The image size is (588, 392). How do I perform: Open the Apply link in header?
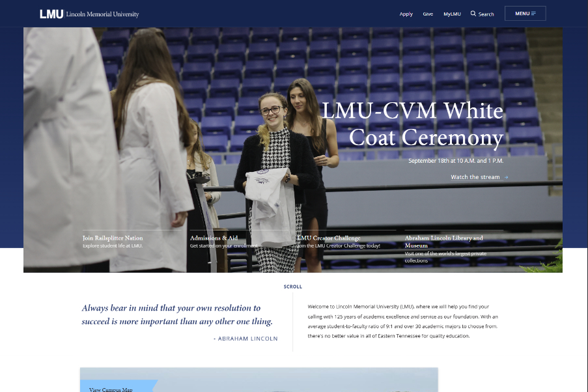pos(406,14)
